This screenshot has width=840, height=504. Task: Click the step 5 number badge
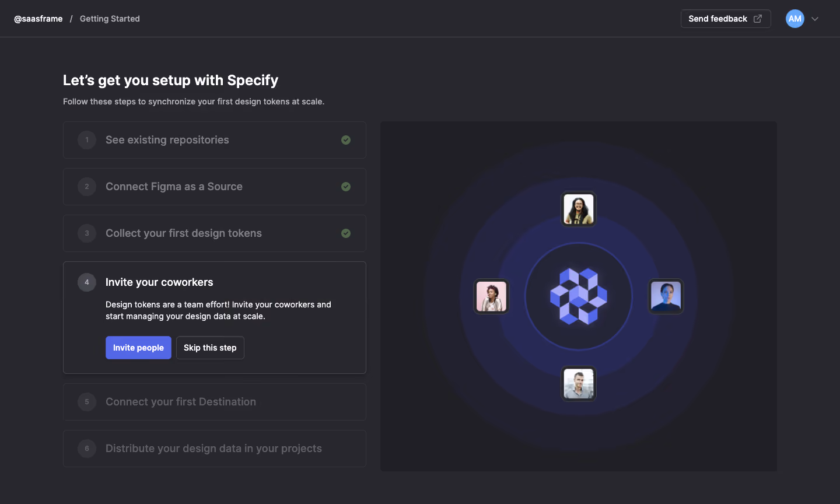coord(87,402)
